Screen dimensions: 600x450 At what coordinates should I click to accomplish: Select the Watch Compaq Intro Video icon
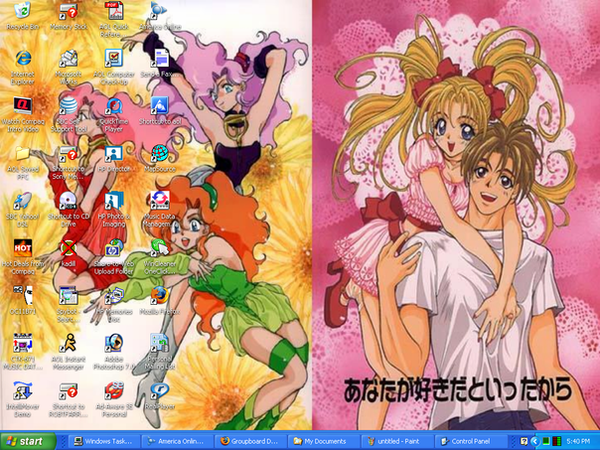coord(23,106)
